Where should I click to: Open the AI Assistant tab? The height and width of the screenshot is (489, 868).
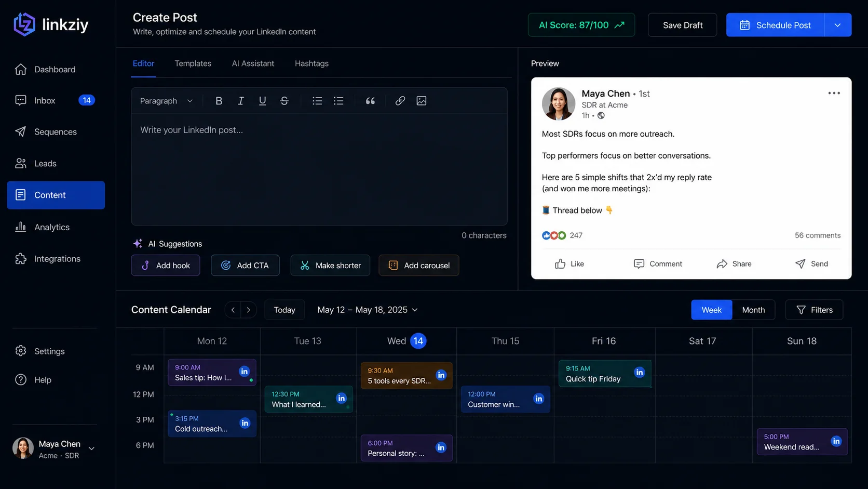pos(253,63)
